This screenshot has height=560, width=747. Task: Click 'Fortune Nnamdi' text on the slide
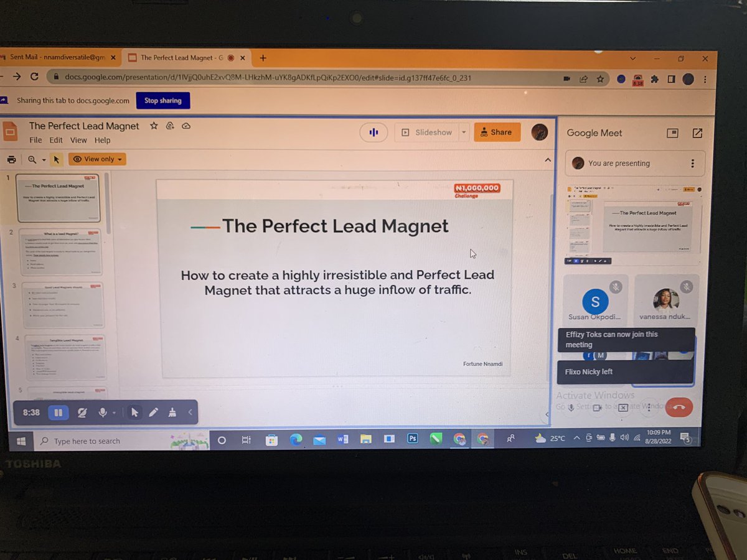484,363
